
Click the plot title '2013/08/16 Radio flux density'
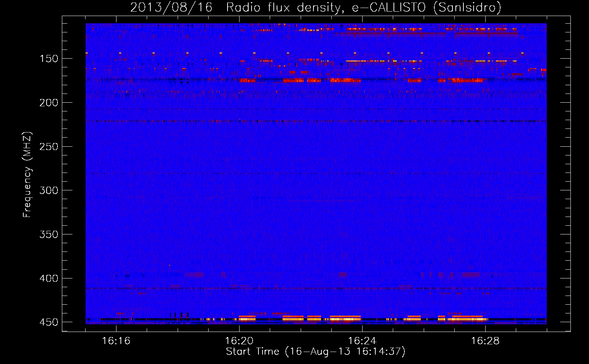pos(316,8)
